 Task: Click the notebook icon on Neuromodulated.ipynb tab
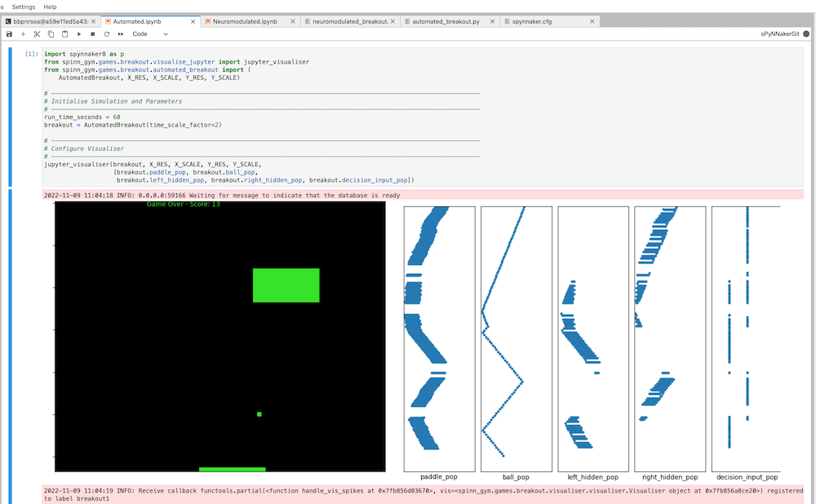click(207, 21)
